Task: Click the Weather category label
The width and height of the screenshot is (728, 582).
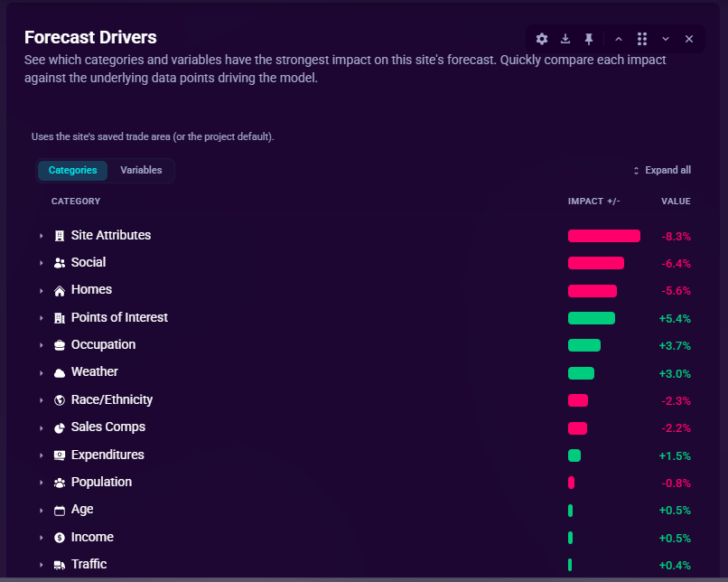Action: (x=94, y=371)
